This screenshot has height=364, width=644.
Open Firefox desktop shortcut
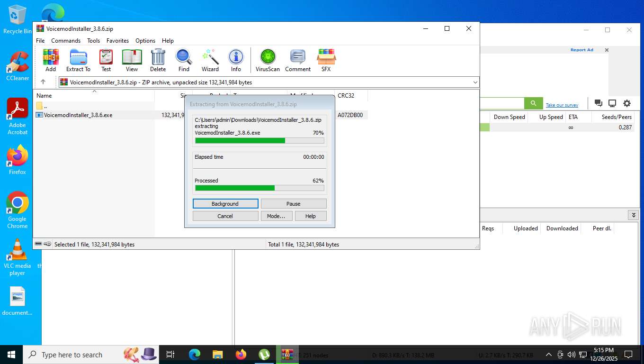click(x=18, y=160)
